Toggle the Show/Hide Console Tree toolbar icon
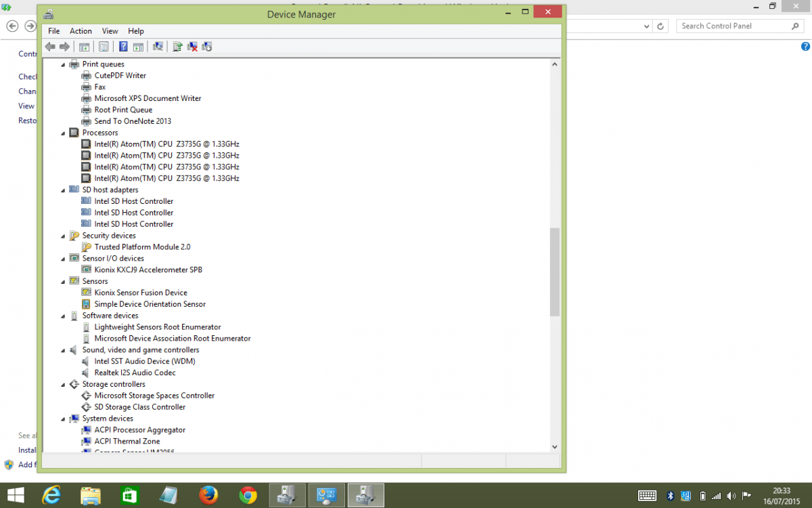 84,47
